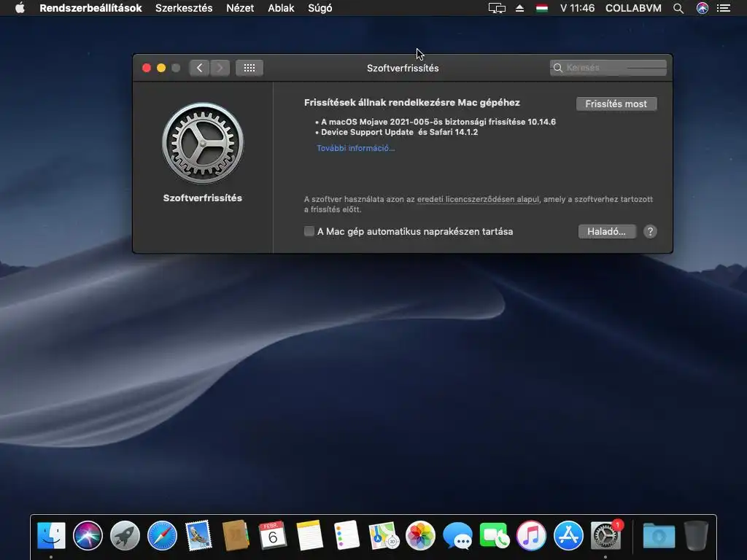747x560 pixels.
Task: Open Contacts book icon in Dock
Action: pos(236,536)
